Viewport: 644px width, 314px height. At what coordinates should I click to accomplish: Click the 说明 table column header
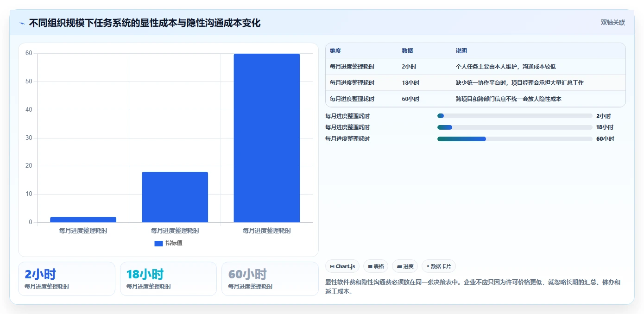[x=461, y=51]
